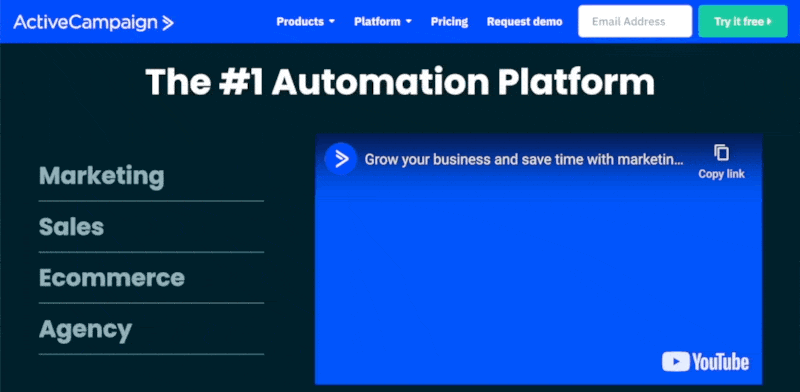The image size is (800, 392).
Task: Click the headline "The #1 Automation Platform"
Action: pos(400,82)
